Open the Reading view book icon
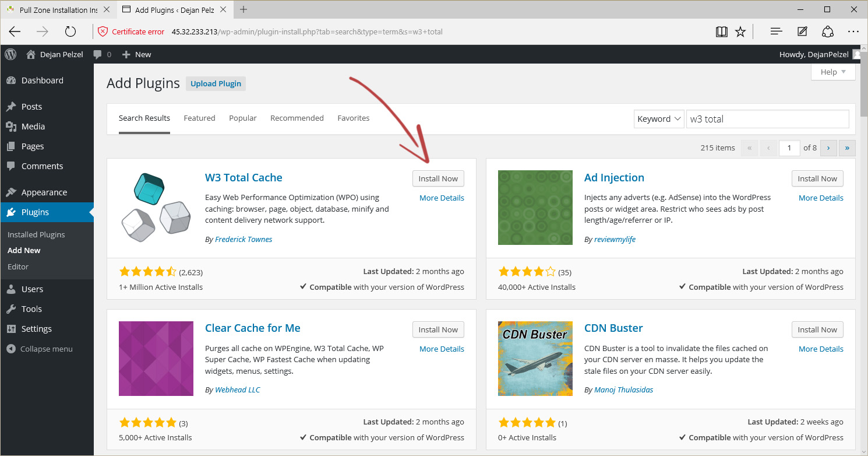This screenshot has height=456, width=868. tap(721, 31)
